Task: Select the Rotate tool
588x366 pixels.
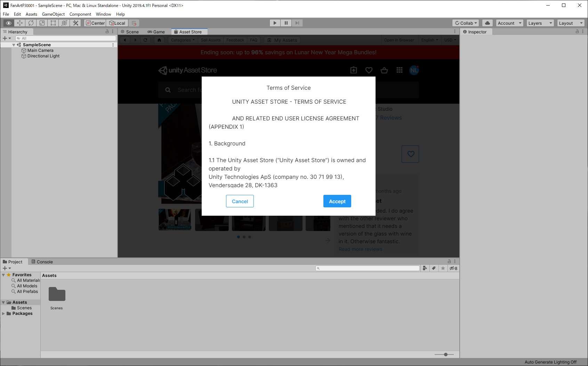Action: click(x=31, y=23)
